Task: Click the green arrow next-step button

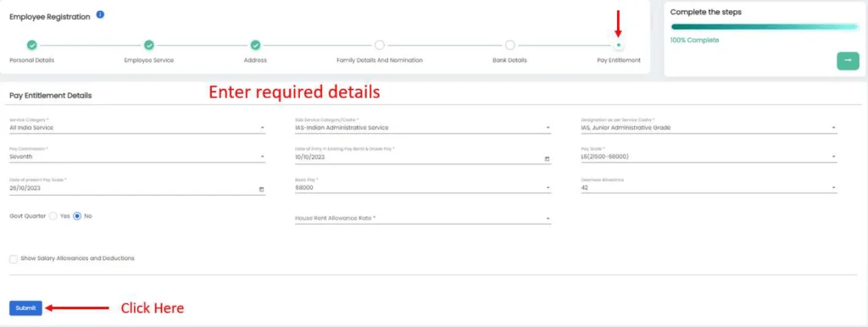Action: click(x=848, y=61)
